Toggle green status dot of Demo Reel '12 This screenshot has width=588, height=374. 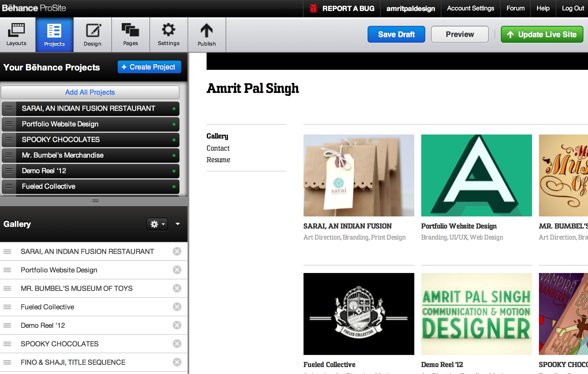174,171
